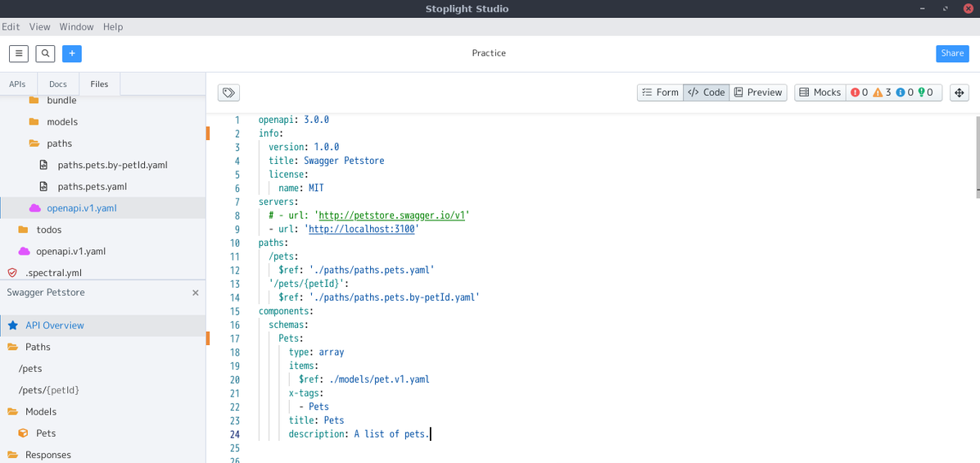
Task: Click the cube icon next to Pets model
Action: (x=22, y=433)
